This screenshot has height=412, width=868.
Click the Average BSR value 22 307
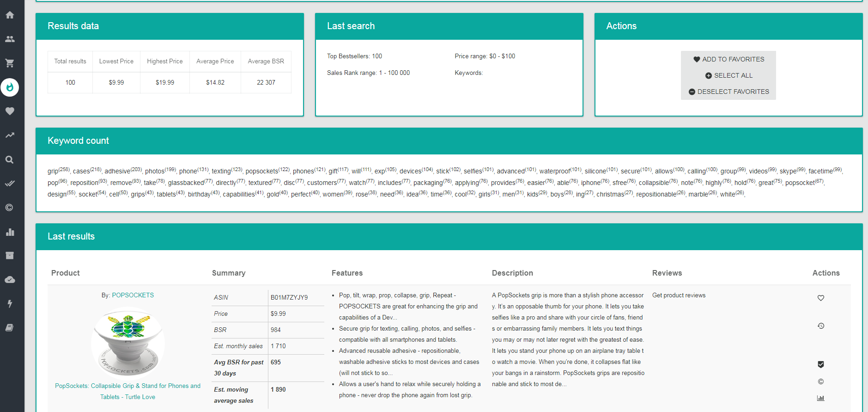click(266, 82)
